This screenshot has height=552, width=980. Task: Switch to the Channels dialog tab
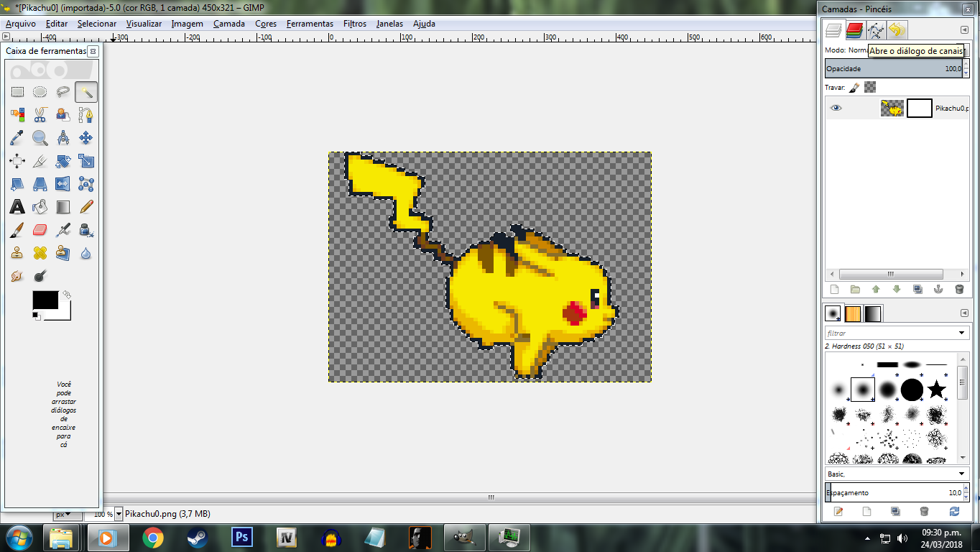tap(854, 30)
